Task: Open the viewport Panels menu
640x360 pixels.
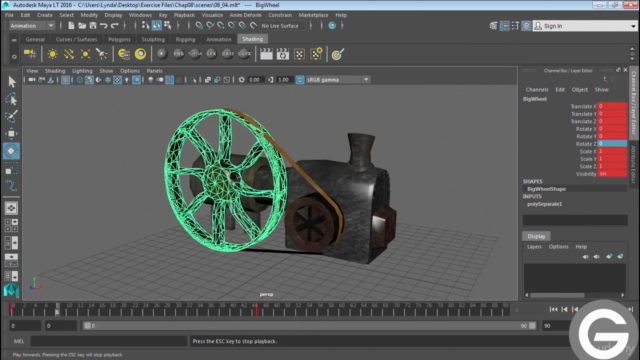Action: pos(154,71)
